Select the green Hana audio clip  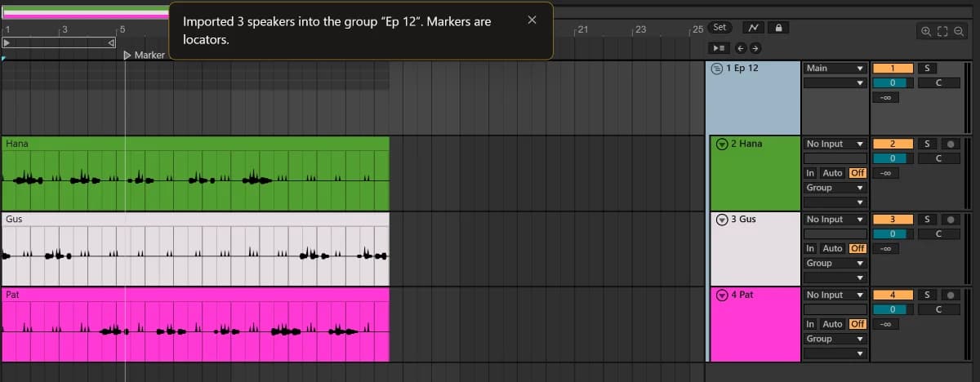coord(195,174)
